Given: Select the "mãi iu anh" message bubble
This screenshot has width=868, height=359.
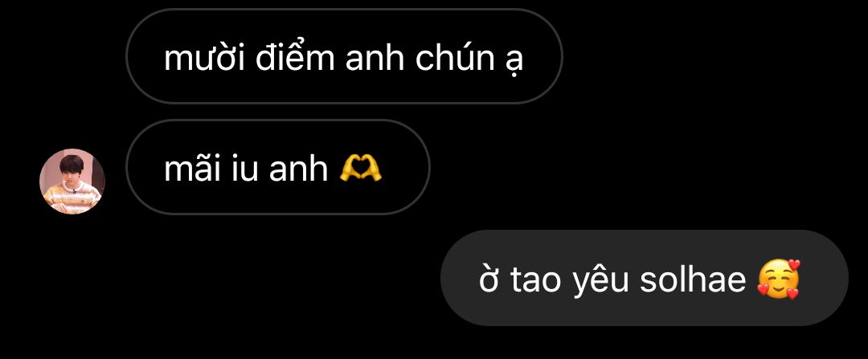Looking at the screenshot, I should [x=278, y=167].
